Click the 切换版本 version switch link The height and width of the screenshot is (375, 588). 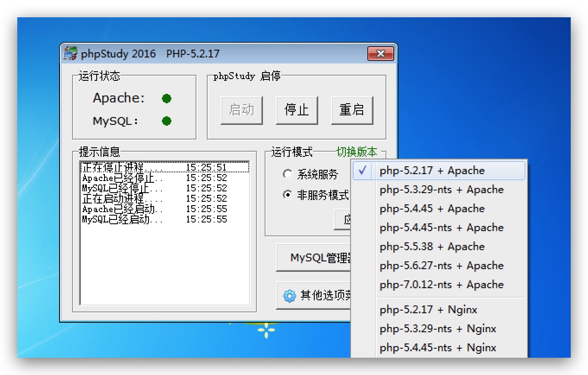357,152
